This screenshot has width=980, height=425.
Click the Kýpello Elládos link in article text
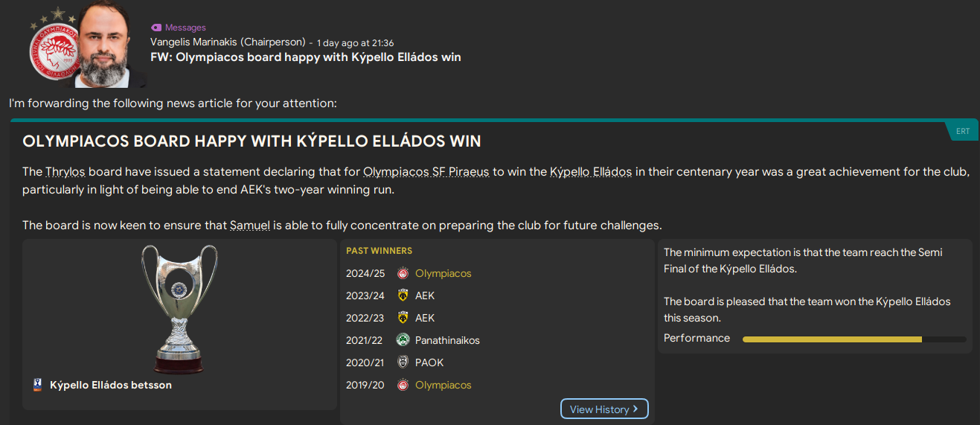[x=590, y=172]
